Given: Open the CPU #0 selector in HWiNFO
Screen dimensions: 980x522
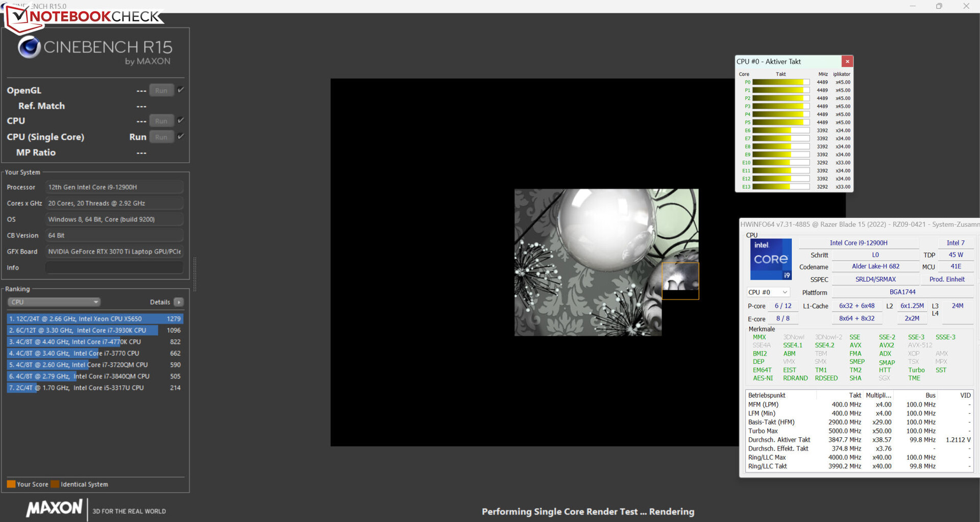Looking at the screenshot, I should pyautogui.click(x=768, y=292).
